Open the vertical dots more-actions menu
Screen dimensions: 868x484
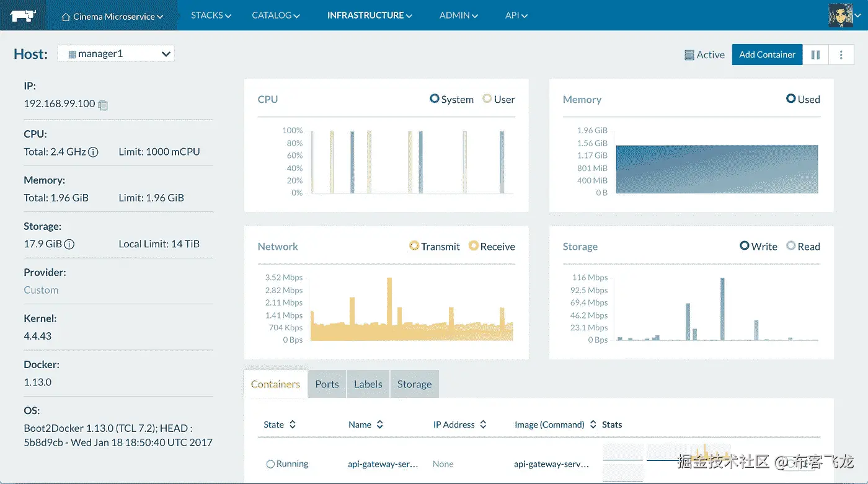[x=841, y=55]
